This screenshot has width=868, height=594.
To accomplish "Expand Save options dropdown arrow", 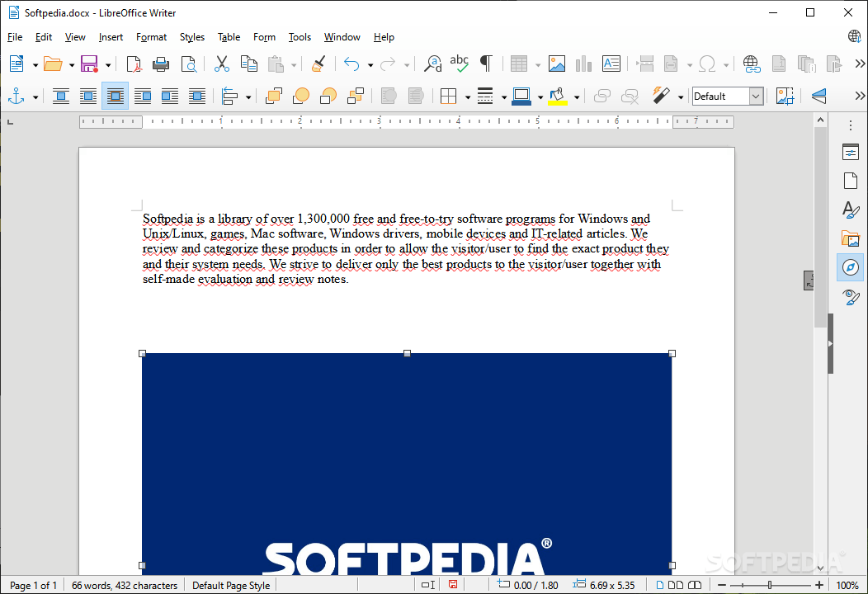I will click(x=108, y=65).
